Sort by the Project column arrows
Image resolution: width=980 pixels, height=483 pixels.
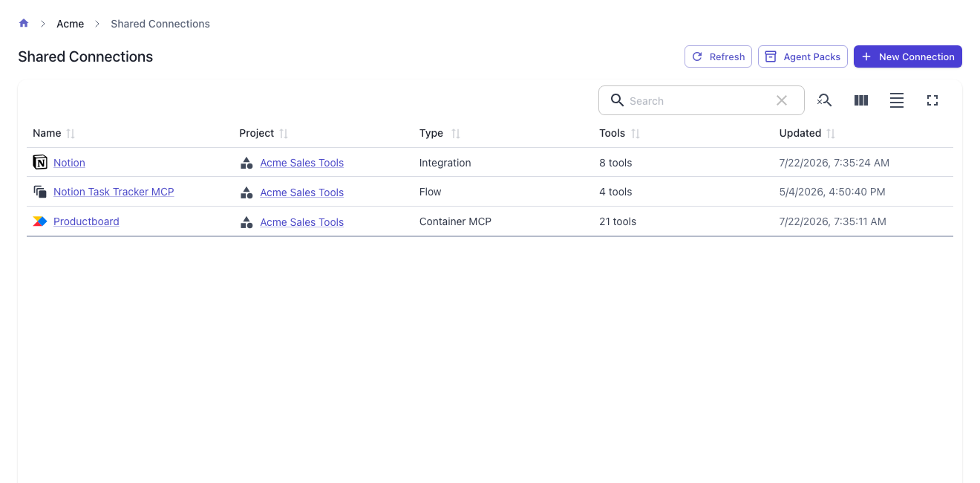tap(284, 134)
